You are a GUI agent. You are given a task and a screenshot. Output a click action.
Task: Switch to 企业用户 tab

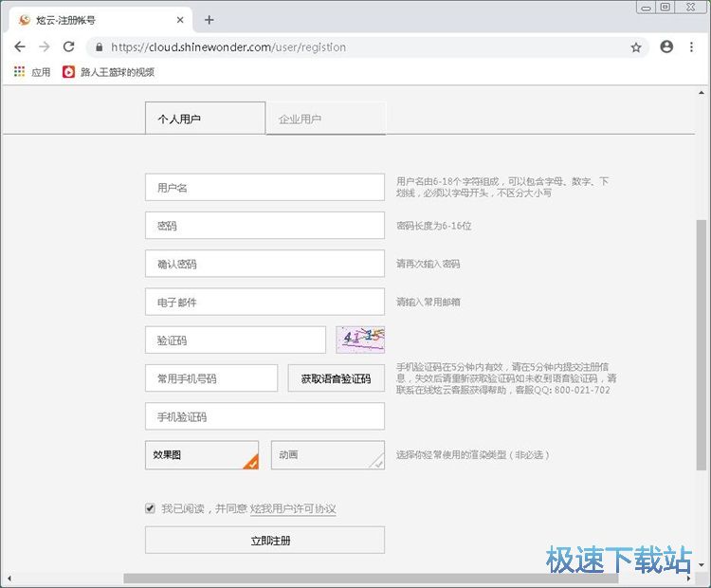point(325,119)
